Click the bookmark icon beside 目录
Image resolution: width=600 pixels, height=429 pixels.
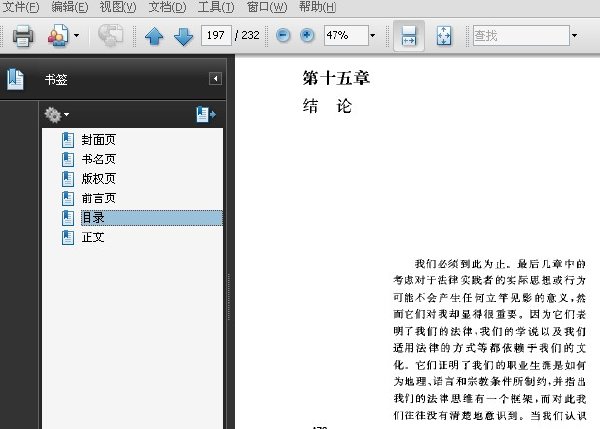coord(68,218)
